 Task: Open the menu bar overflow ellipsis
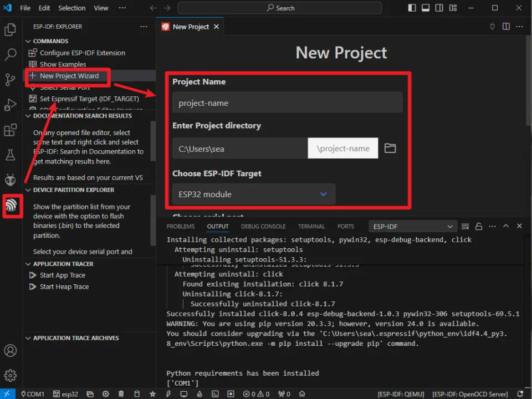point(122,8)
